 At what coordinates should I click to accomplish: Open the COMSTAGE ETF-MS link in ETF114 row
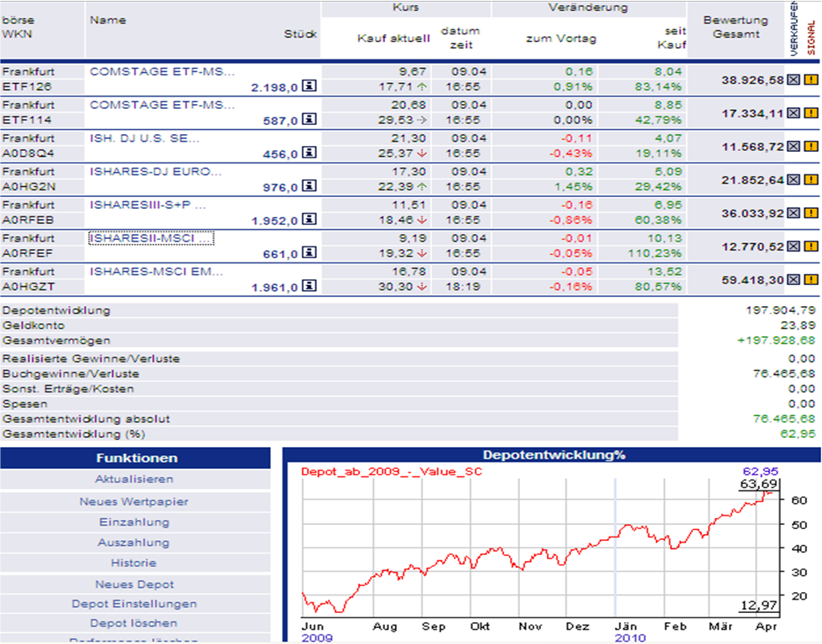coord(162,105)
